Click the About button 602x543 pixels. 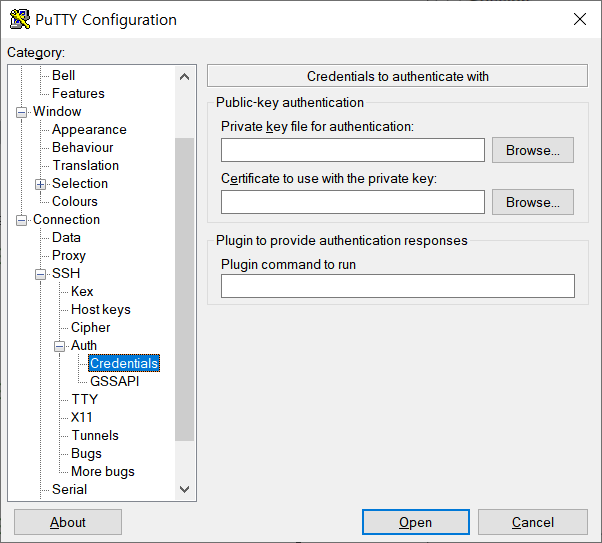tap(68, 522)
